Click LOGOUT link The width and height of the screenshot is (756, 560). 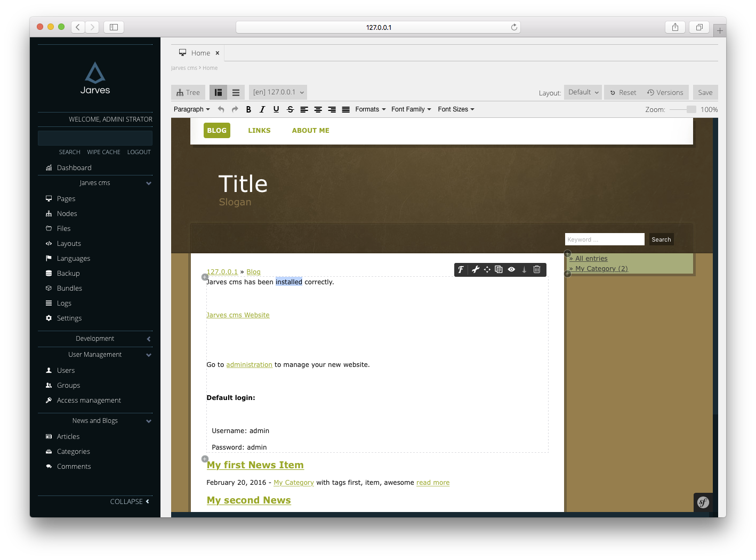click(x=139, y=152)
